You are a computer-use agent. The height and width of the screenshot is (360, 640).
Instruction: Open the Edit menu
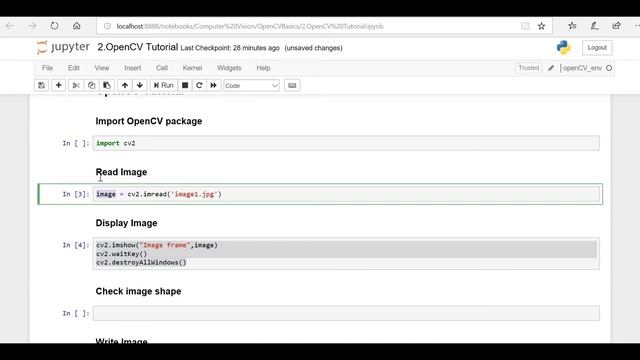tap(73, 68)
